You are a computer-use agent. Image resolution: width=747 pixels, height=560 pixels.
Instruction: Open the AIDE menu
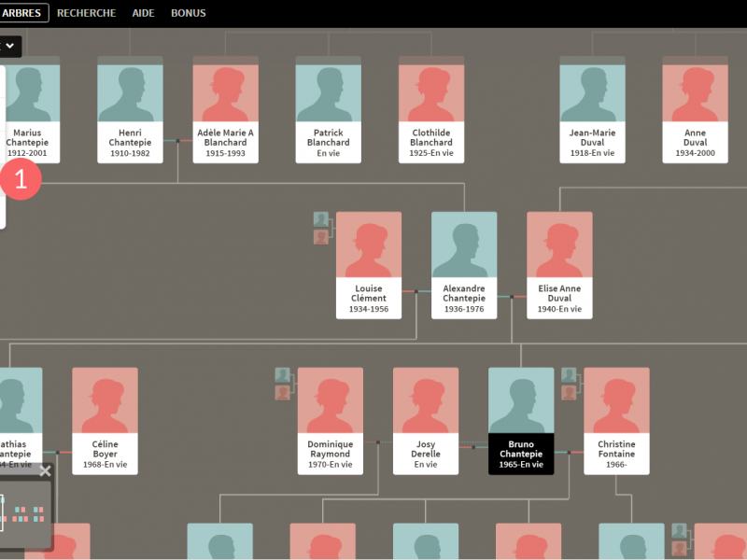coord(143,13)
